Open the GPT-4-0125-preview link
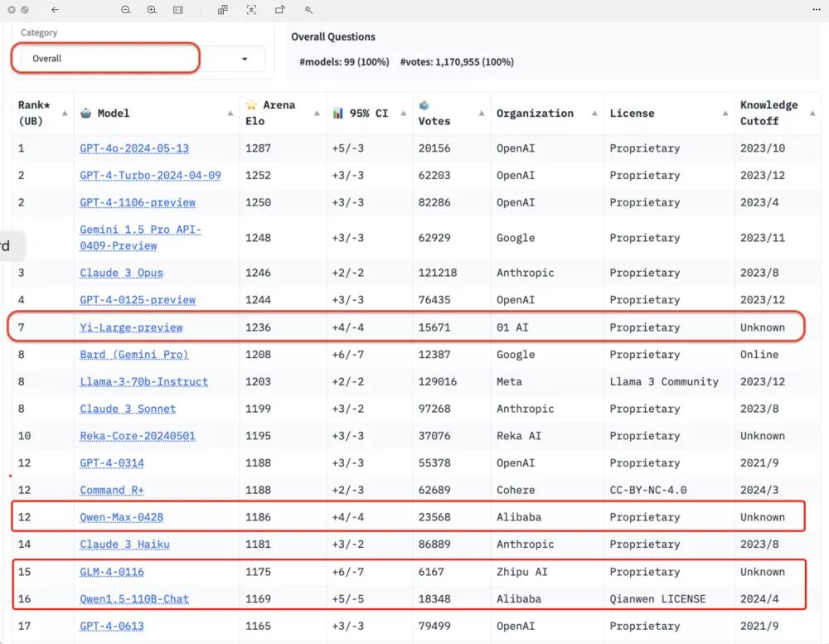 tap(138, 300)
